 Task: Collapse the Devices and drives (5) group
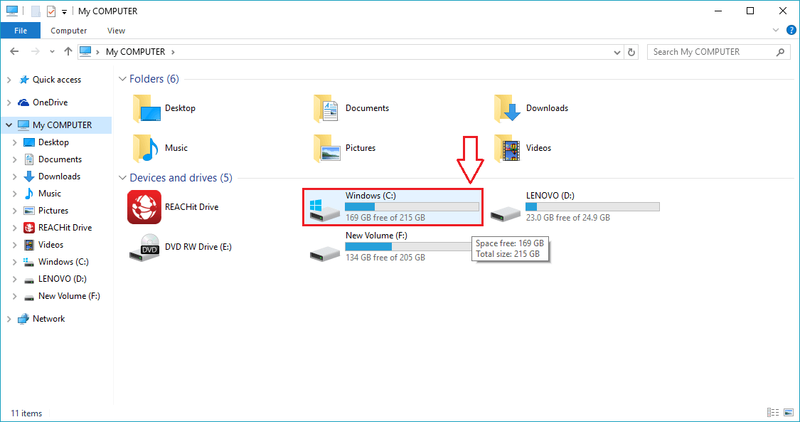coord(122,178)
